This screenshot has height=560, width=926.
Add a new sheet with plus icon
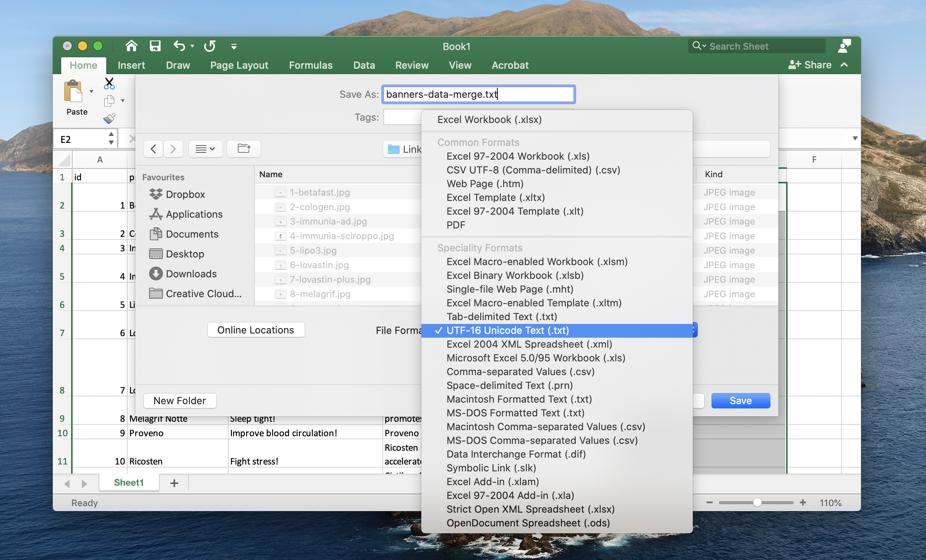point(174,483)
